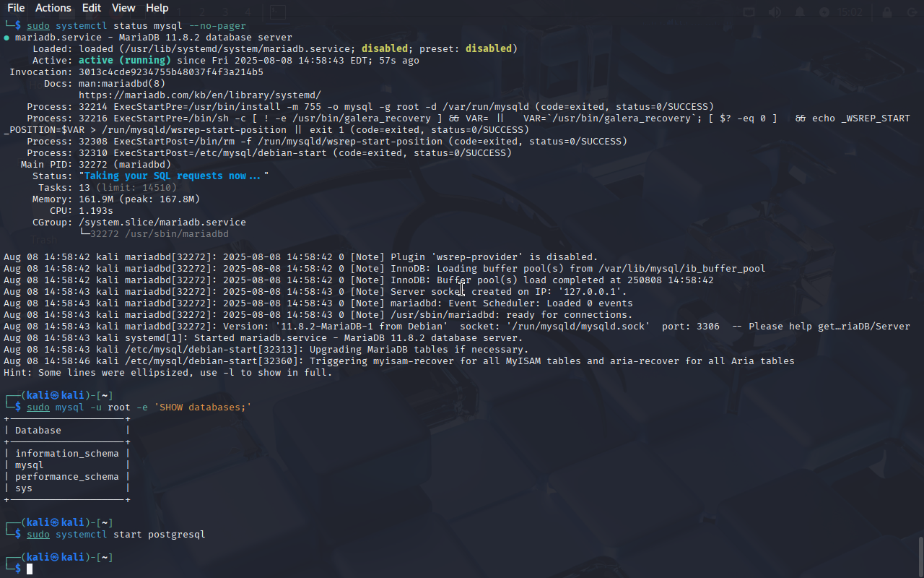Open the Actions menu

point(53,8)
